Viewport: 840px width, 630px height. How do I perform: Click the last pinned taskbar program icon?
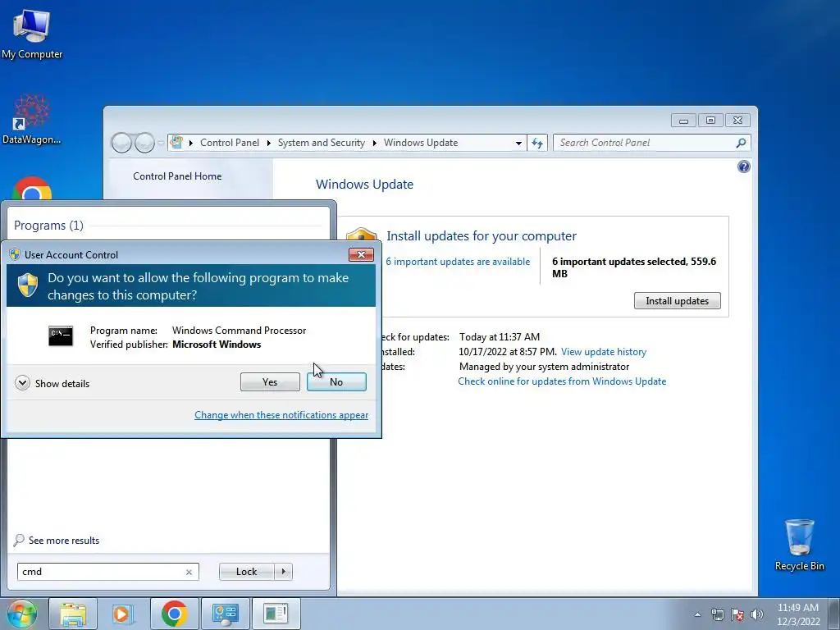[276, 614]
